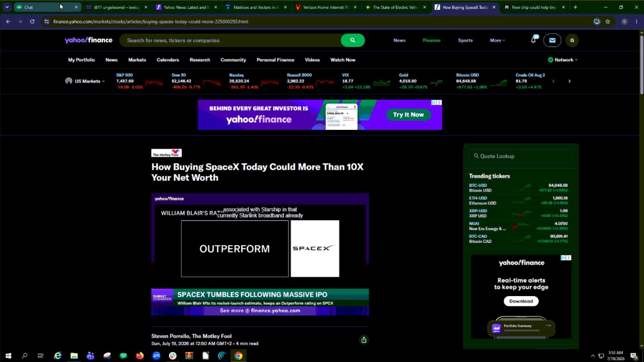Expand the tab search dropdown
644x362 pixels.
pos(7,7)
